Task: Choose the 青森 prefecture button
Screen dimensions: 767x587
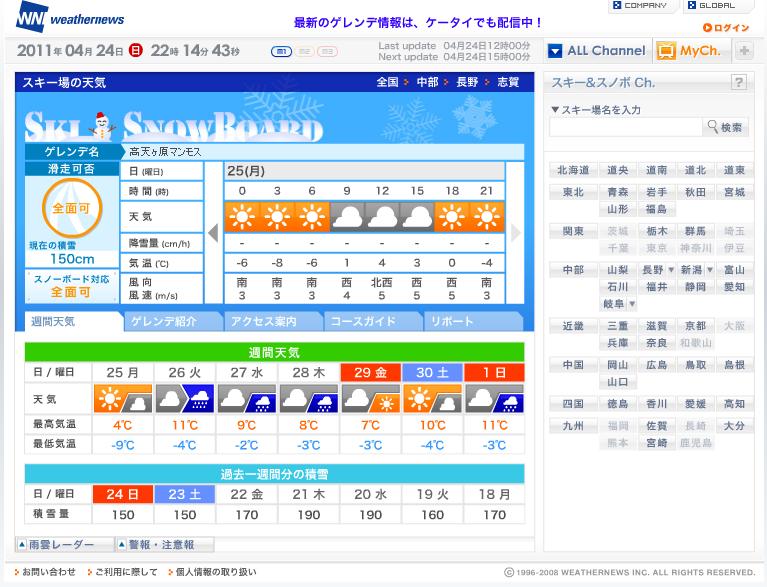Action: coord(618,192)
